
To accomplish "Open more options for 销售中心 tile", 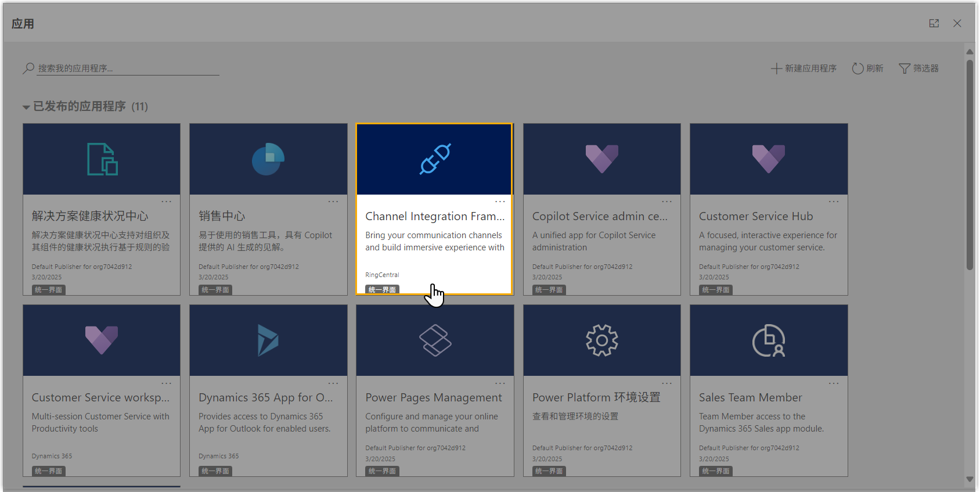I will (333, 202).
